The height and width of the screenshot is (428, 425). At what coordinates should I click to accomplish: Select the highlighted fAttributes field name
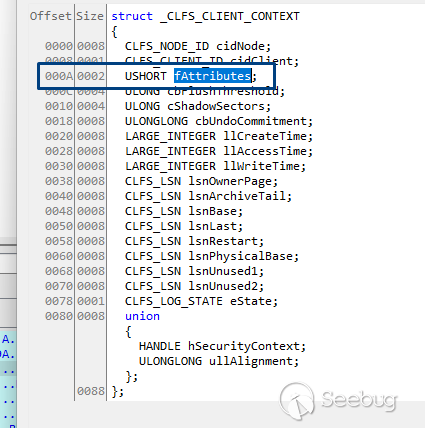pos(212,76)
